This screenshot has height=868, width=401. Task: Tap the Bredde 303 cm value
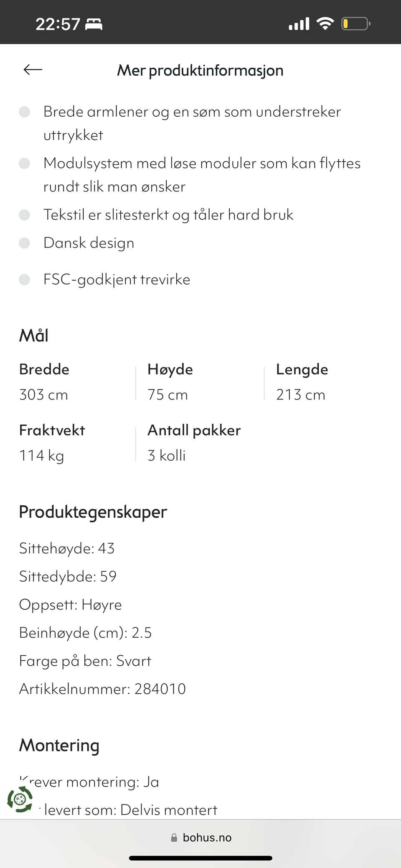point(43,395)
